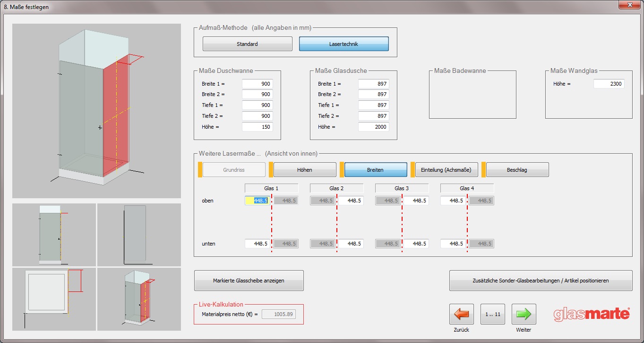Click the Duschwanne Breite 1 input field
The height and width of the screenshot is (343, 644).
pos(258,84)
